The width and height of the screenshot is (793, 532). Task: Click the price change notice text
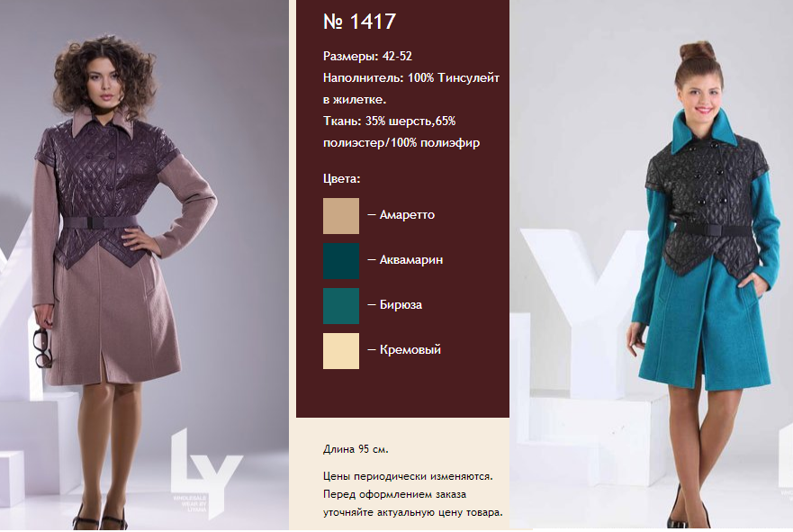(413, 494)
